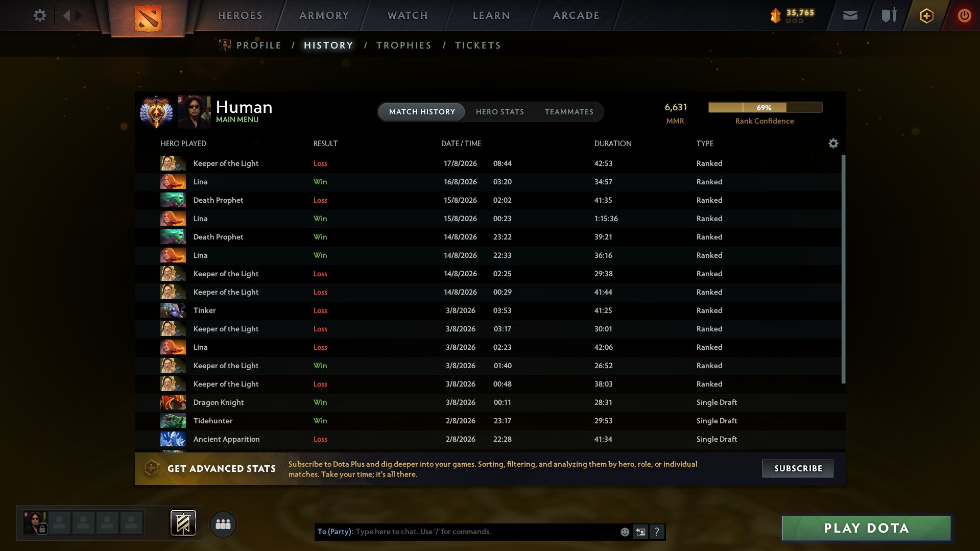The width and height of the screenshot is (980, 551).
Task: Click the rank medal badge icon
Action: pos(156,111)
